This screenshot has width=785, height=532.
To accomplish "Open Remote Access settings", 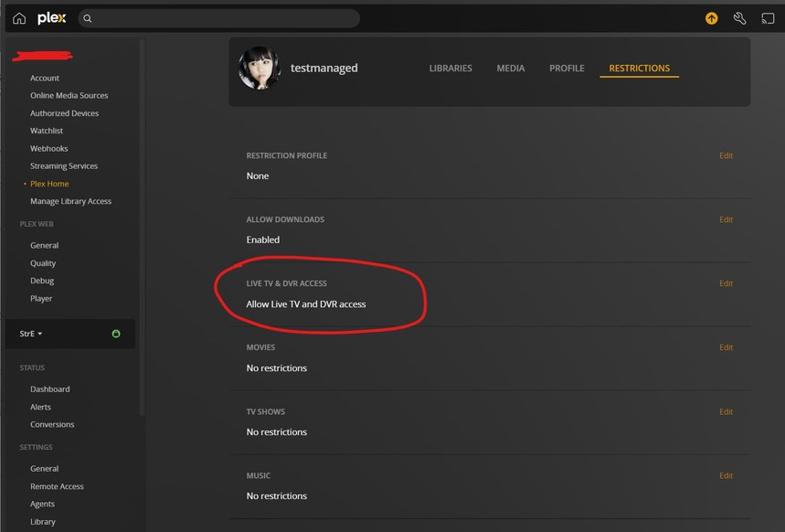I will [57, 486].
